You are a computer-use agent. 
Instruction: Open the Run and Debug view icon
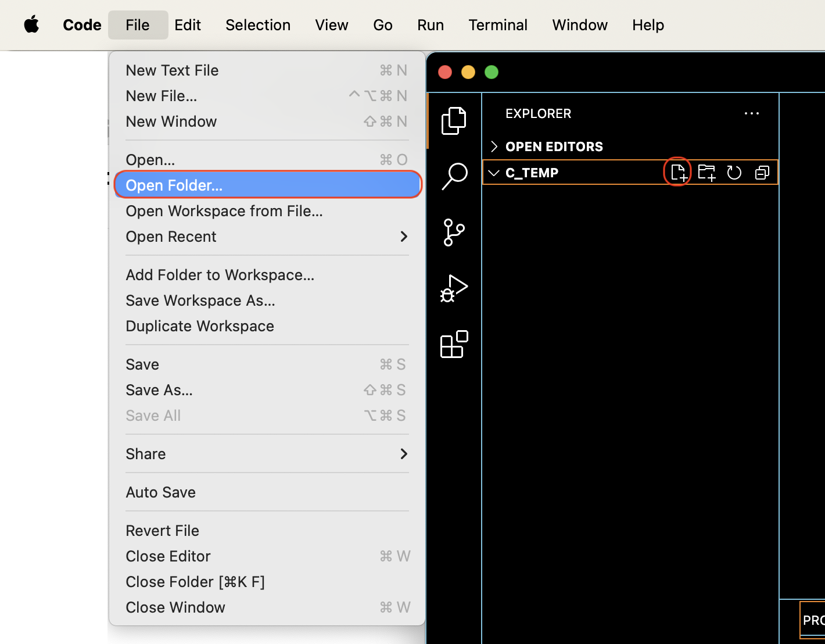click(454, 288)
